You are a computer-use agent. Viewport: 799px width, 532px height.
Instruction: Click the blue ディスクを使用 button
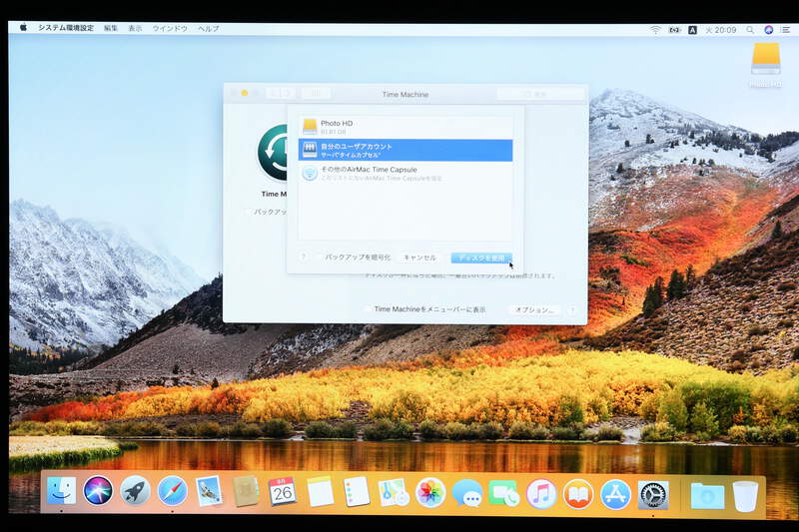[x=481, y=259]
